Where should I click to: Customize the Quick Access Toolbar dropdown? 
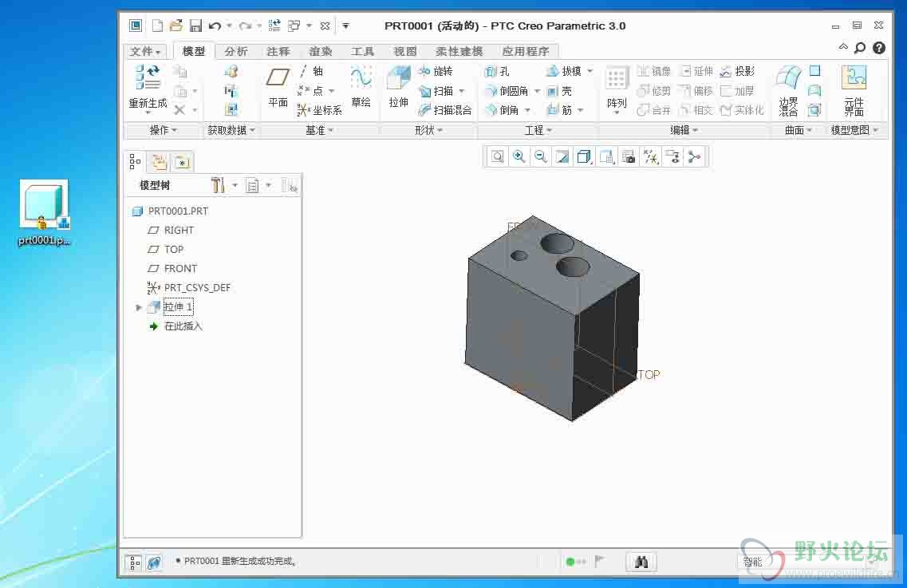[x=345, y=26]
